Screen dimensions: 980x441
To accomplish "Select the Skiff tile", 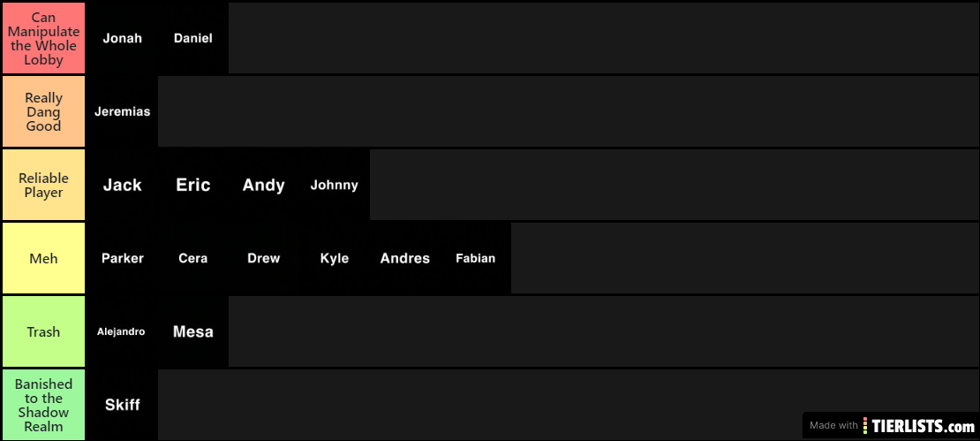I will (x=123, y=405).
